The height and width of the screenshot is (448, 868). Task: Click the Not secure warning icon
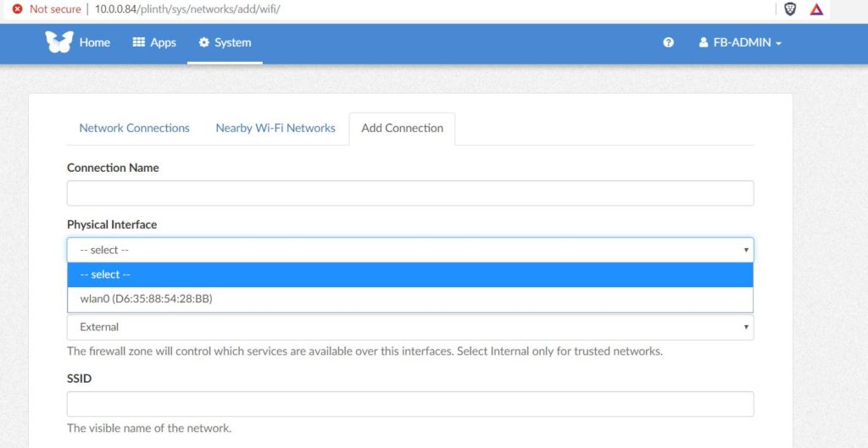click(x=17, y=9)
